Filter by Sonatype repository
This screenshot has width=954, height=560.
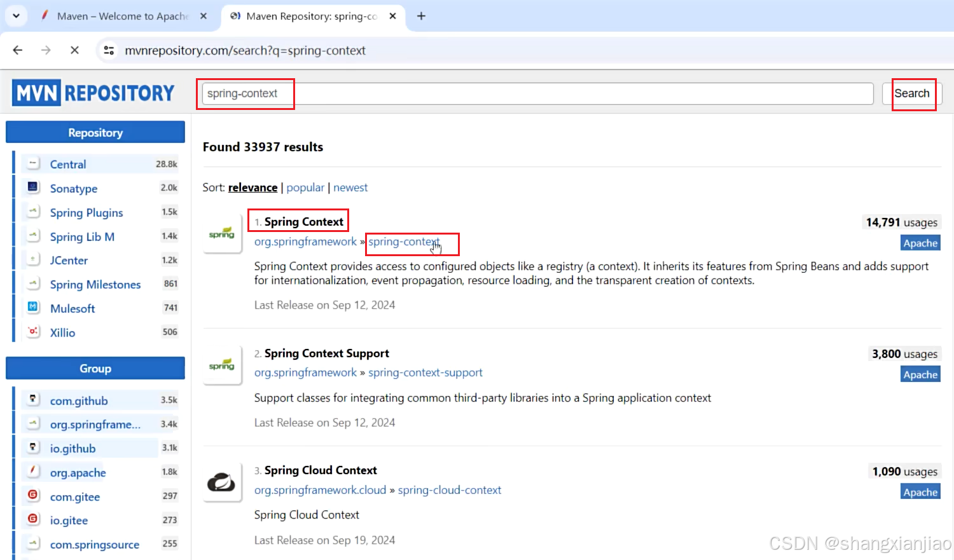pyautogui.click(x=74, y=188)
